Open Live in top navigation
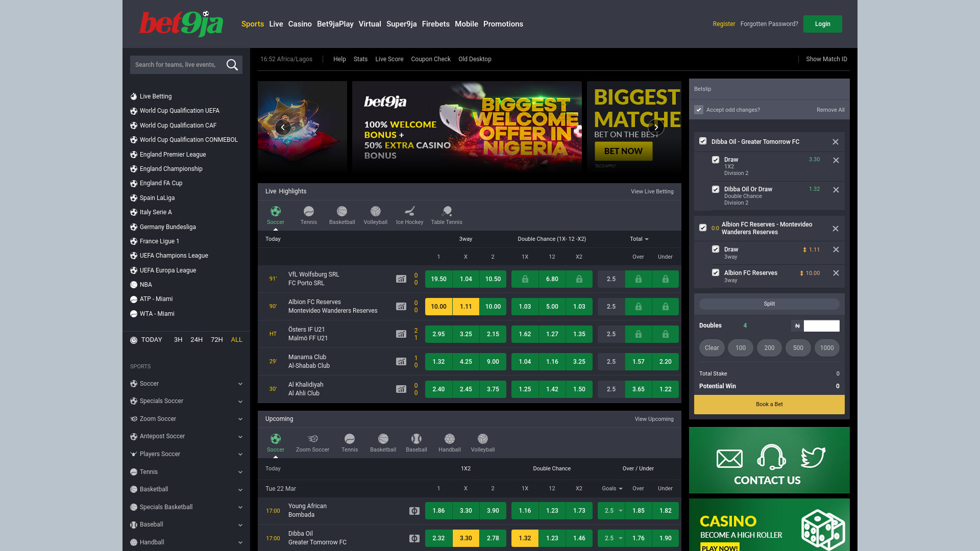Screen dimensions: 980x551 pyautogui.click(x=276, y=24)
